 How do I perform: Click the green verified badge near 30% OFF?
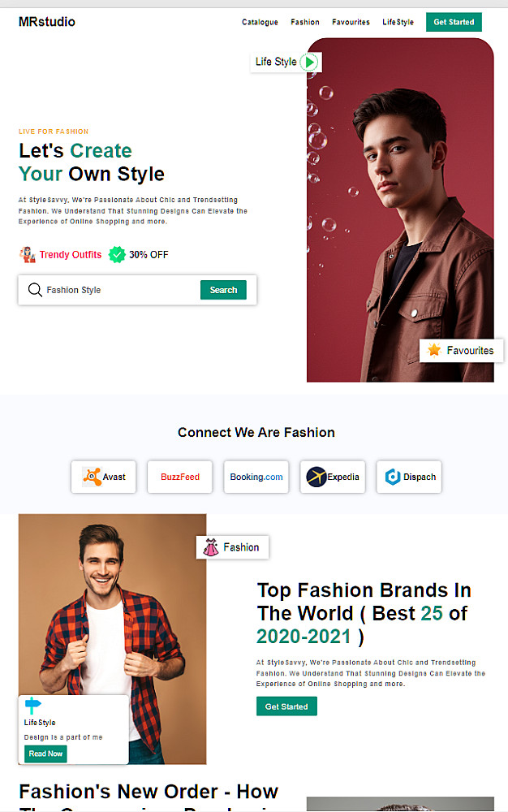point(117,254)
